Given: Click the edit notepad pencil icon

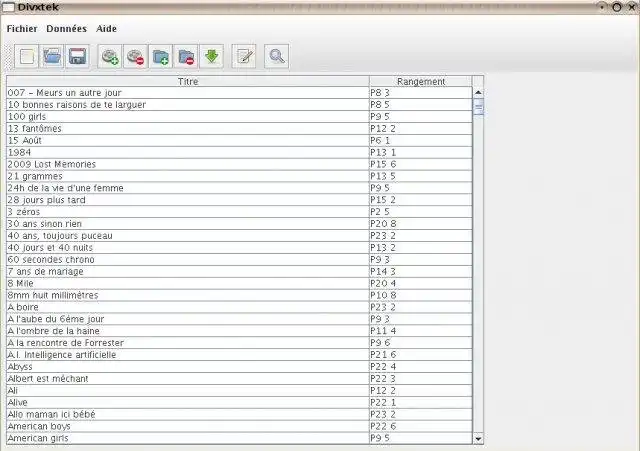Looking at the screenshot, I should click(x=244, y=56).
